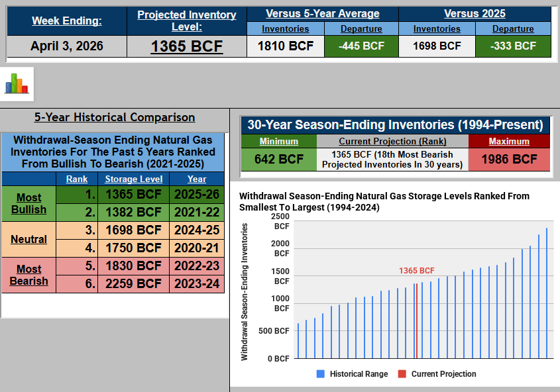Click the Maximum header
This screenshot has height=392, width=560.
509,141
